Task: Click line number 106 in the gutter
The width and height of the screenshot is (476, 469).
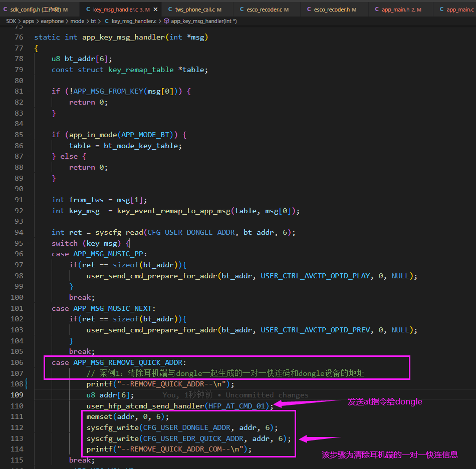Action: pyautogui.click(x=17, y=362)
